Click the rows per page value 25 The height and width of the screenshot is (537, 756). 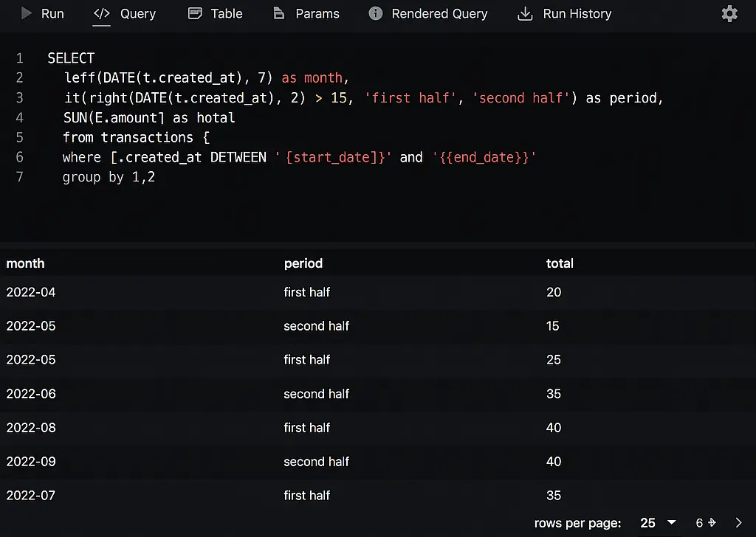tap(647, 522)
